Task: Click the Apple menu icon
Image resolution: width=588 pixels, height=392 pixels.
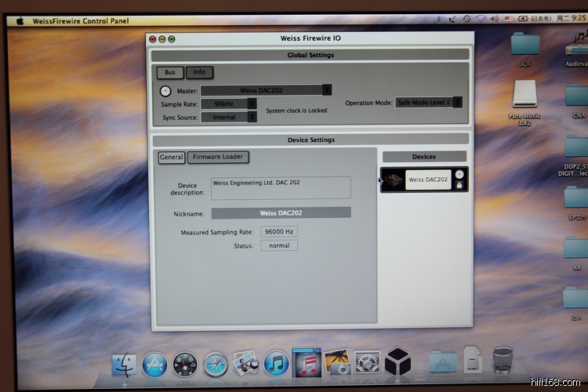Action: pos(20,21)
